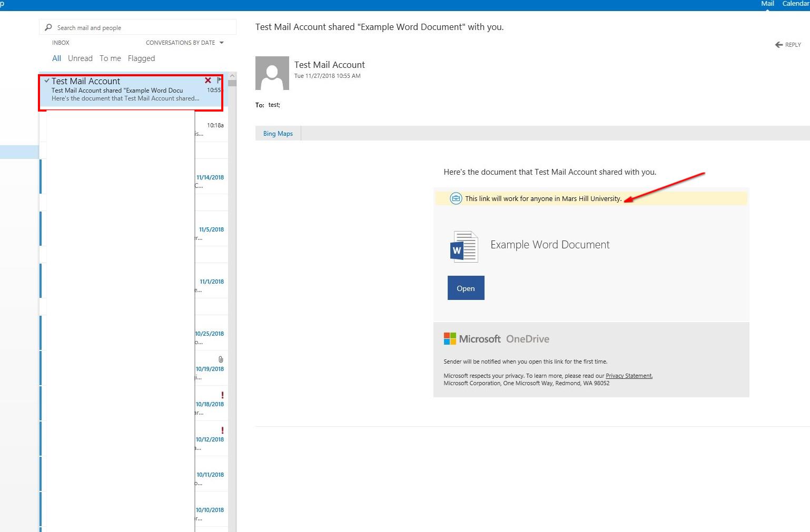
Task: Click the Reply text button
Action: click(x=793, y=45)
